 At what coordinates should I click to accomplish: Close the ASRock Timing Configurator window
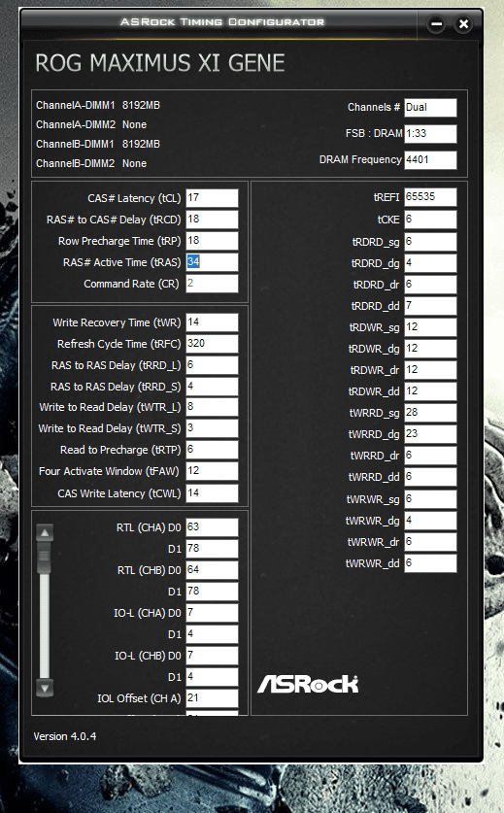click(x=463, y=24)
